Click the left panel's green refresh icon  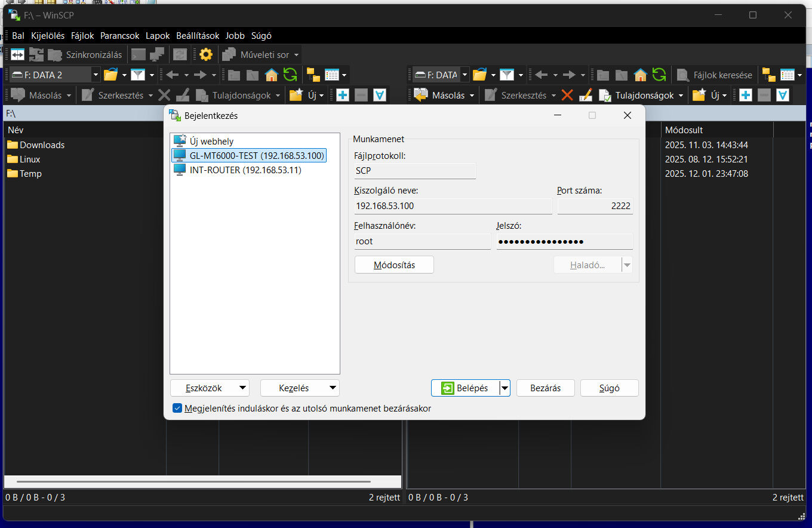[290, 75]
